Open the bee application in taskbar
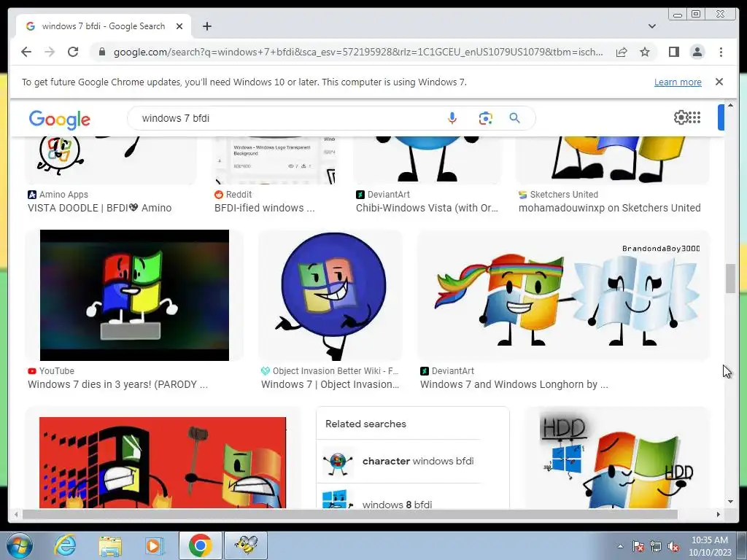Image resolution: width=747 pixels, height=560 pixels. 247,545
